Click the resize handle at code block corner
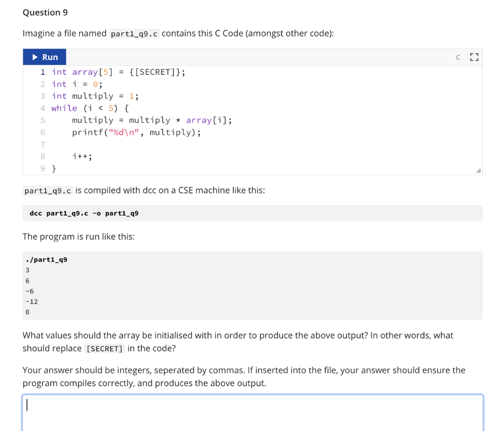Viewport: 504px width, 431px height. coord(478,170)
